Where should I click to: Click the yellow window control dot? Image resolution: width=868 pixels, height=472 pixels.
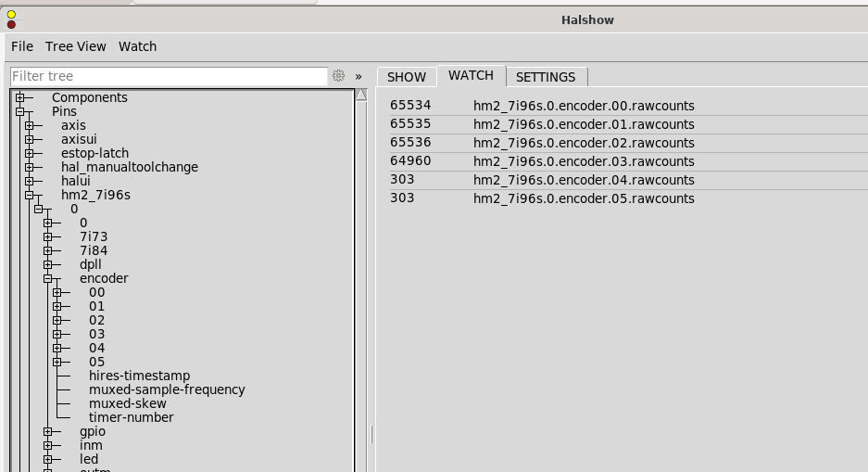tap(11, 15)
